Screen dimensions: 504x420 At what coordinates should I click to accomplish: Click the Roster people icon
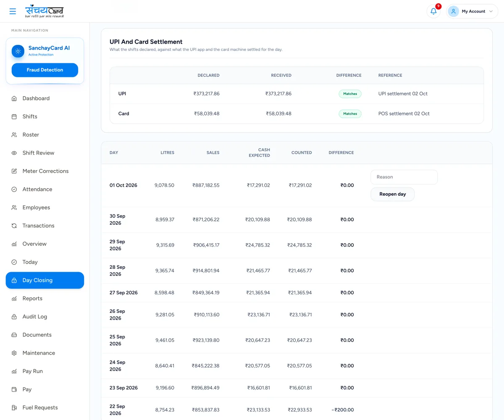[14, 135]
